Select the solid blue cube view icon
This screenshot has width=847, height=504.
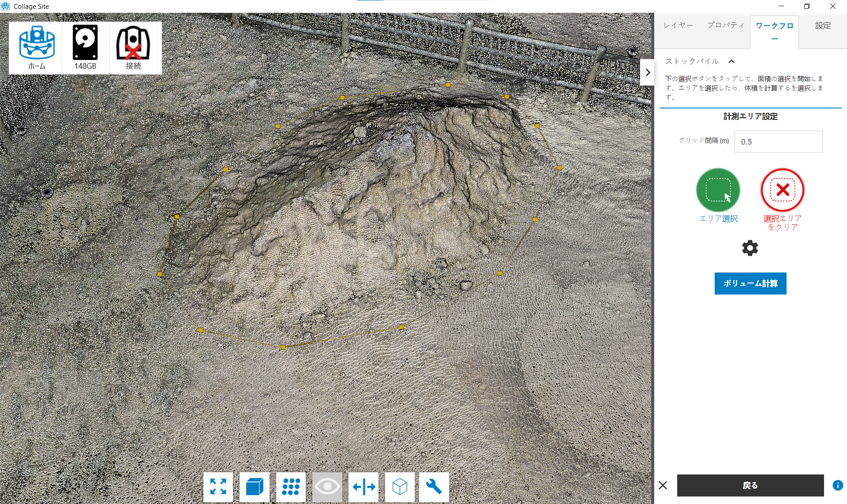255,487
